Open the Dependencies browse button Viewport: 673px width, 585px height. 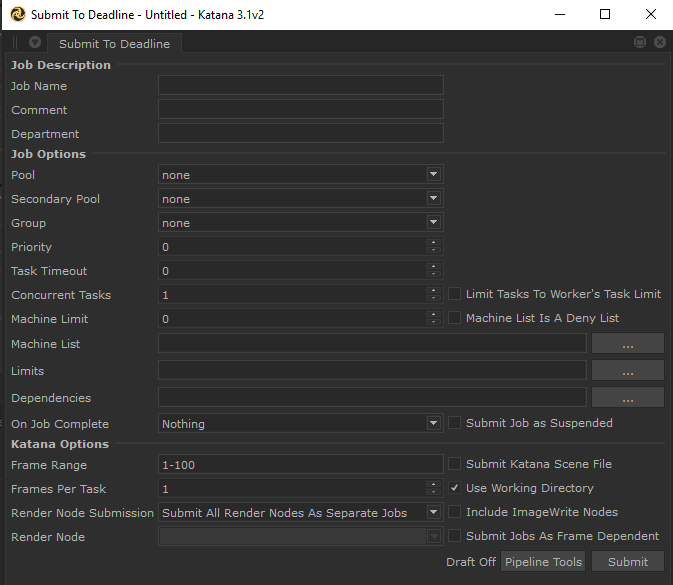coord(628,397)
